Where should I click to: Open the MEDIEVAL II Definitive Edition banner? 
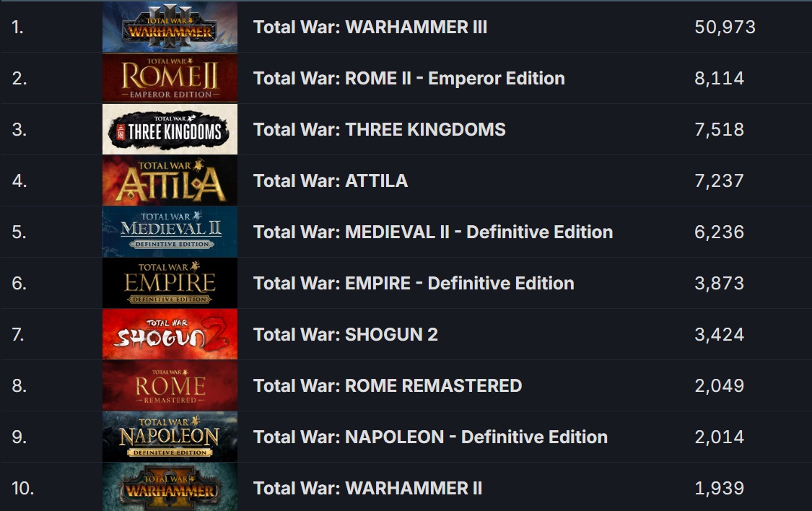[x=170, y=232]
